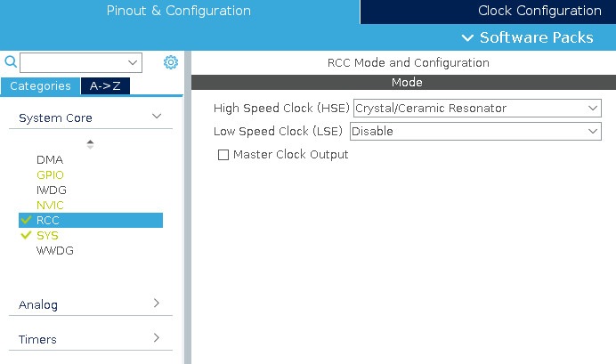This screenshot has width=616, height=364.
Task: Switch to the Clock Configuration tab
Action: [488, 12]
